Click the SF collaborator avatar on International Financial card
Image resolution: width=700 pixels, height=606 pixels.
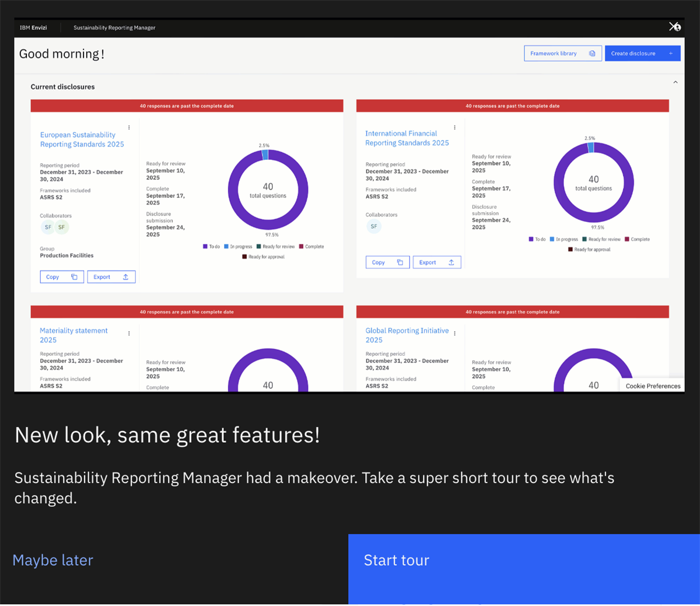pos(374,226)
